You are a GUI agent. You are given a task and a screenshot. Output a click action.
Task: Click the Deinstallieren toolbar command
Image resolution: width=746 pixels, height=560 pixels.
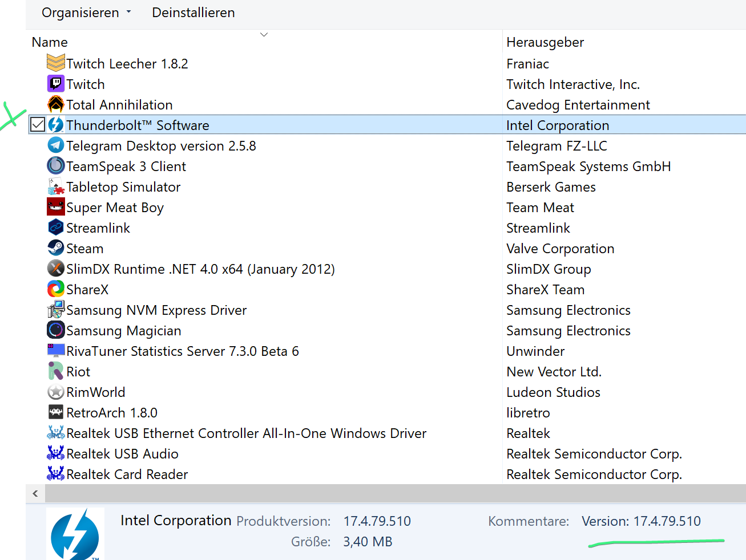(193, 13)
